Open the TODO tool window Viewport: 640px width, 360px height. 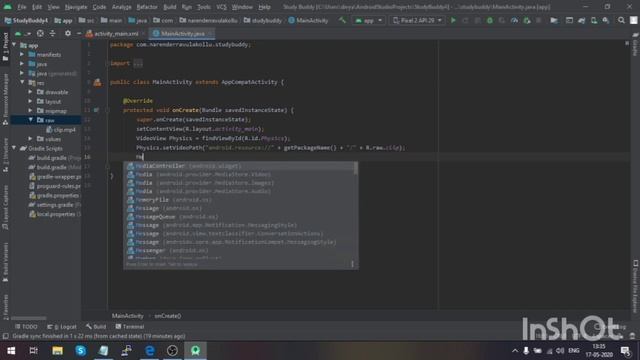pyautogui.click(x=26, y=327)
